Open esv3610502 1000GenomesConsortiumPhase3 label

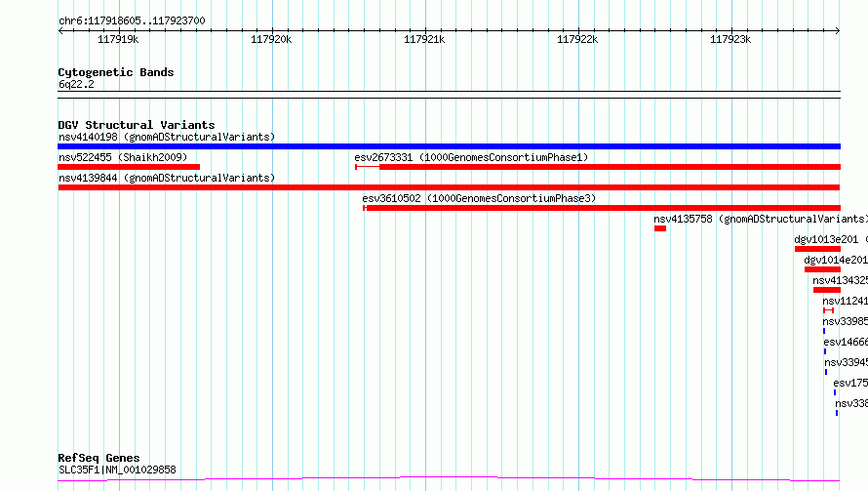pyautogui.click(x=479, y=198)
